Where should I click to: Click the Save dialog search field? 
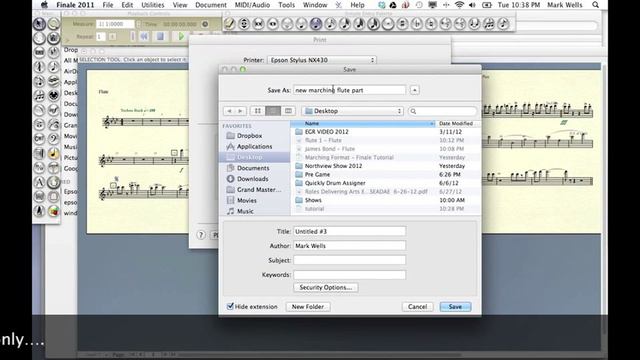pos(442,111)
